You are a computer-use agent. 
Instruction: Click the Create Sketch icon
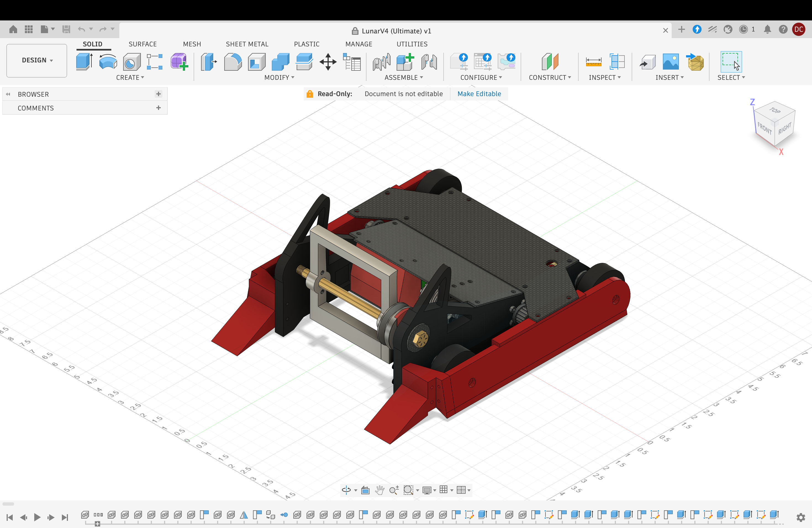tap(155, 62)
